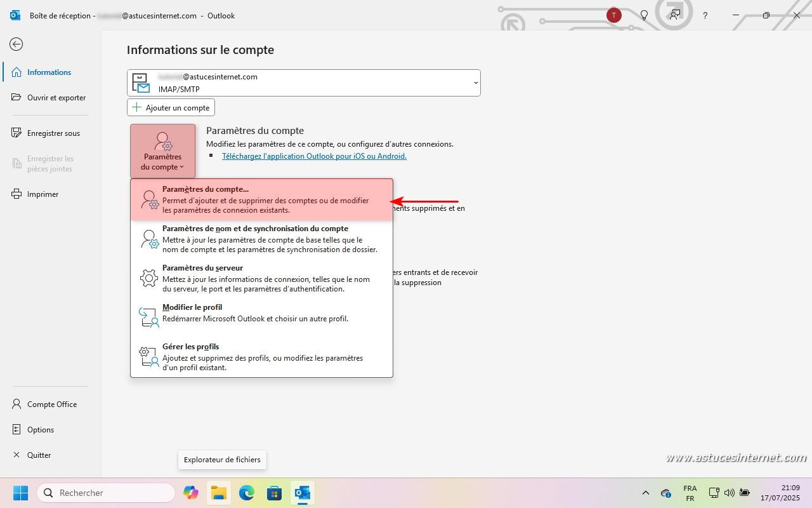The width and height of the screenshot is (812, 508).
Task: Click the Informations sur le compte title
Action: tap(200, 50)
